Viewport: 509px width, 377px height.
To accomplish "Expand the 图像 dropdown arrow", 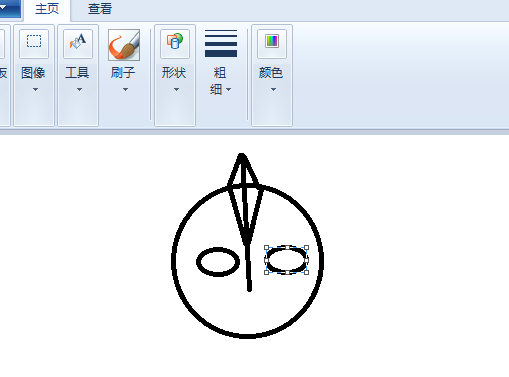I will [x=35, y=89].
